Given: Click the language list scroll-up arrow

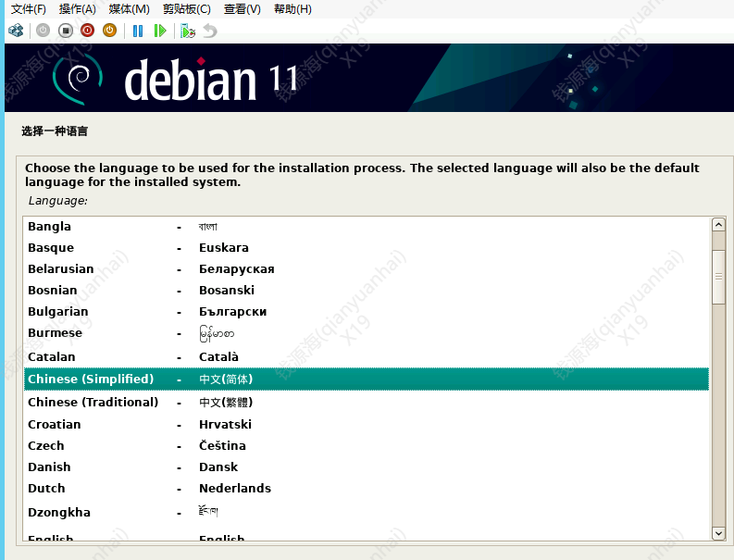Looking at the screenshot, I should 718,225.
